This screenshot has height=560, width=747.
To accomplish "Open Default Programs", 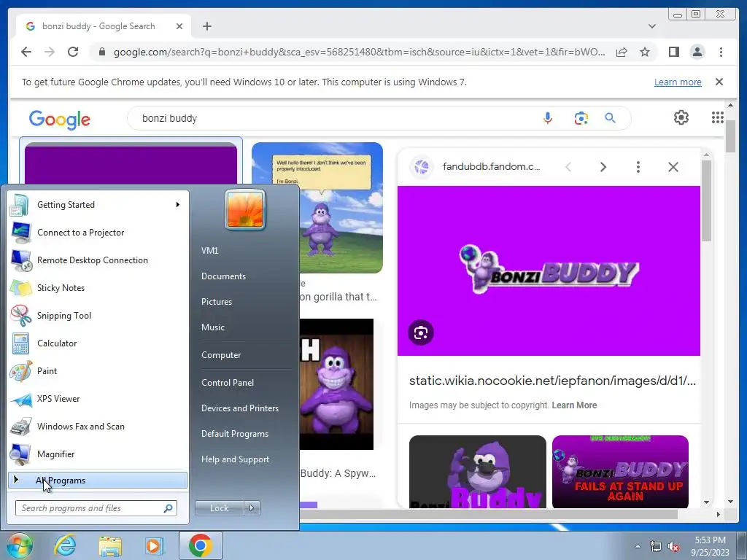I will tap(234, 434).
